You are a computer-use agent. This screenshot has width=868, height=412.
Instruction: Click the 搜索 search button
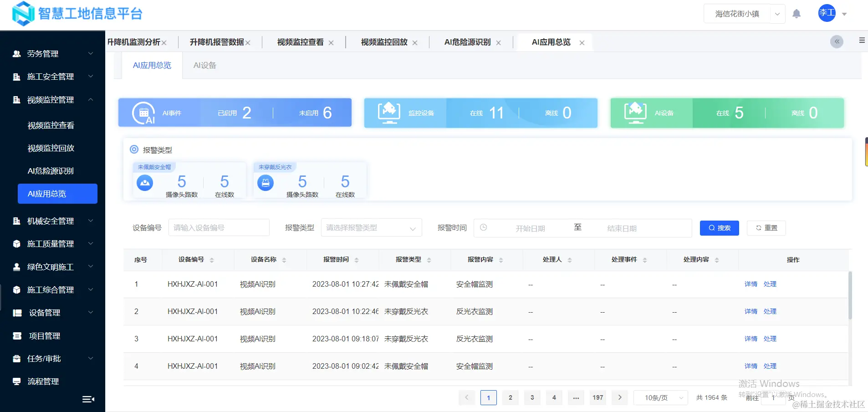coord(719,228)
